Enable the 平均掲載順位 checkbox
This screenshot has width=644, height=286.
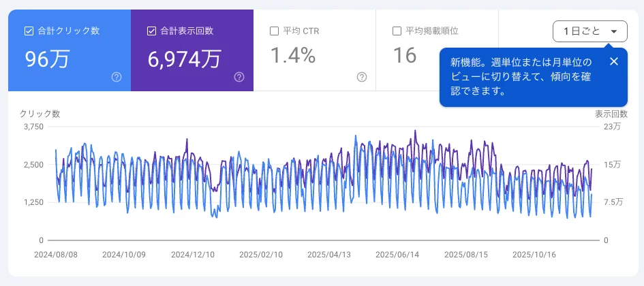(397, 31)
